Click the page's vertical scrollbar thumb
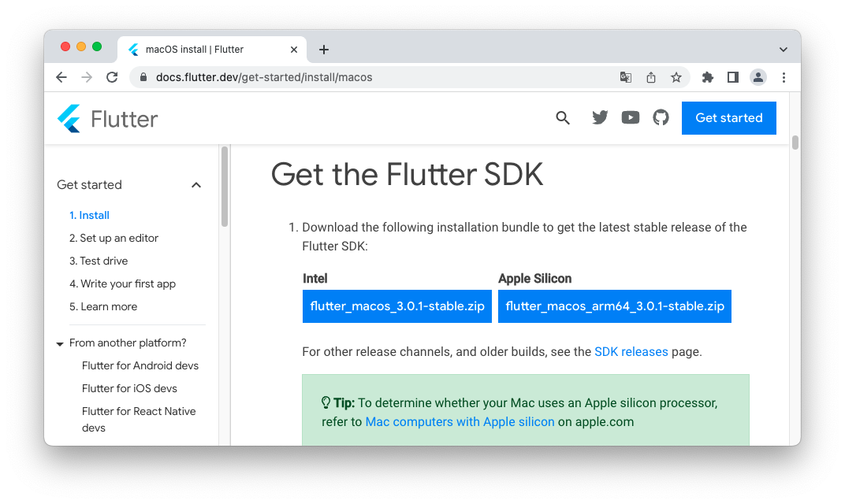Image resolution: width=845 pixels, height=504 pixels. pyautogui.click(x=795, y=143)
